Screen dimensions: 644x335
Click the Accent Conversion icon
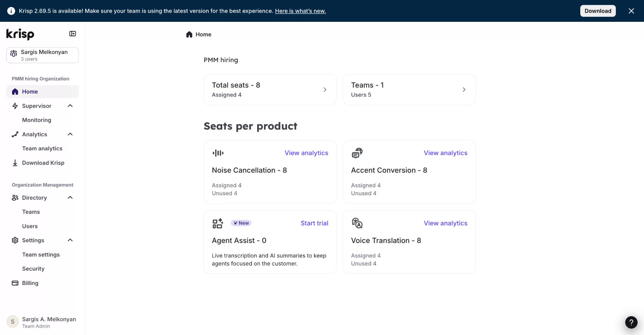pyautogui.click(x=357, y=153)
